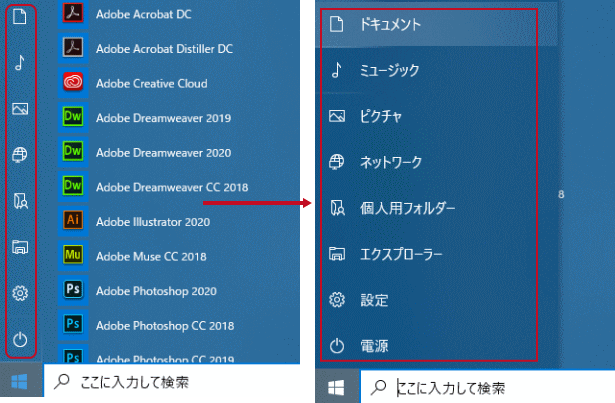Screen dimensions: 615x403
Task: Launch Adobe Creative Cloud icon
Action: [x=73, y=82]
